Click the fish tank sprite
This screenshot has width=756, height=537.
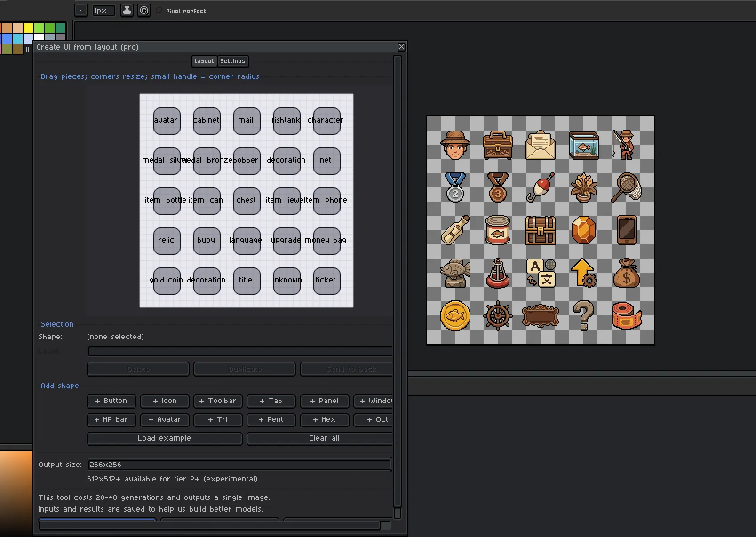(x=584, y=145)
